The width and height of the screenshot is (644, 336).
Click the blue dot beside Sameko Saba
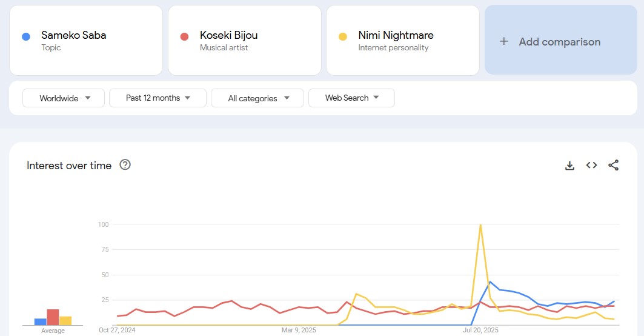tap(26, 37)
